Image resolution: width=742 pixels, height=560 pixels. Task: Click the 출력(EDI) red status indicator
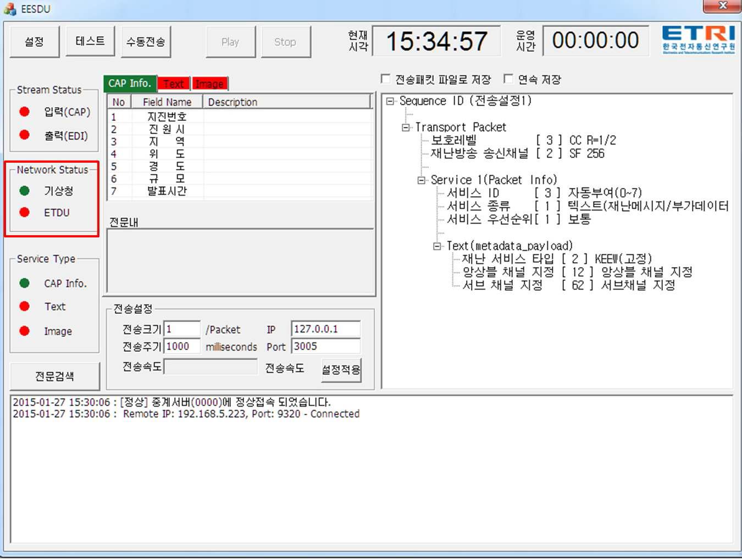pyautogui.click(x=24, y=135)
